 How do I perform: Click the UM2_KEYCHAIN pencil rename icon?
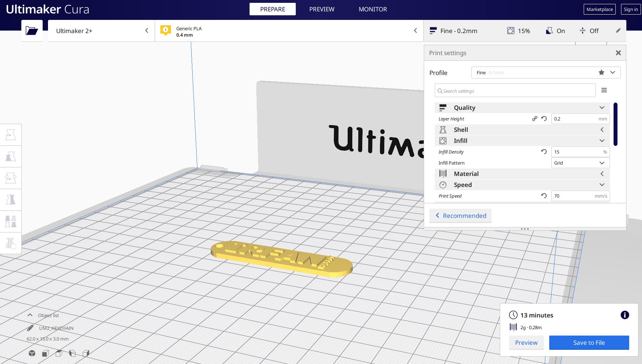point(30,328)
